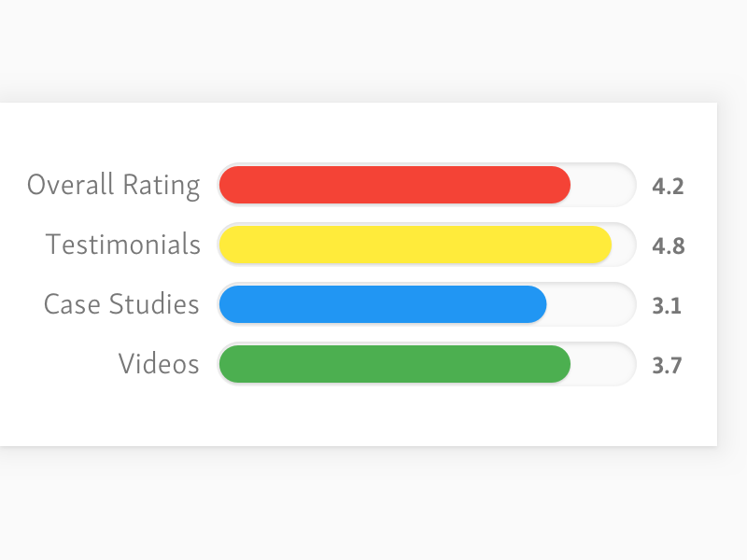The width and height of the screenshot is (747, 560).
Task: Click the "Overall Rating" label
Action: pos(113,185)
